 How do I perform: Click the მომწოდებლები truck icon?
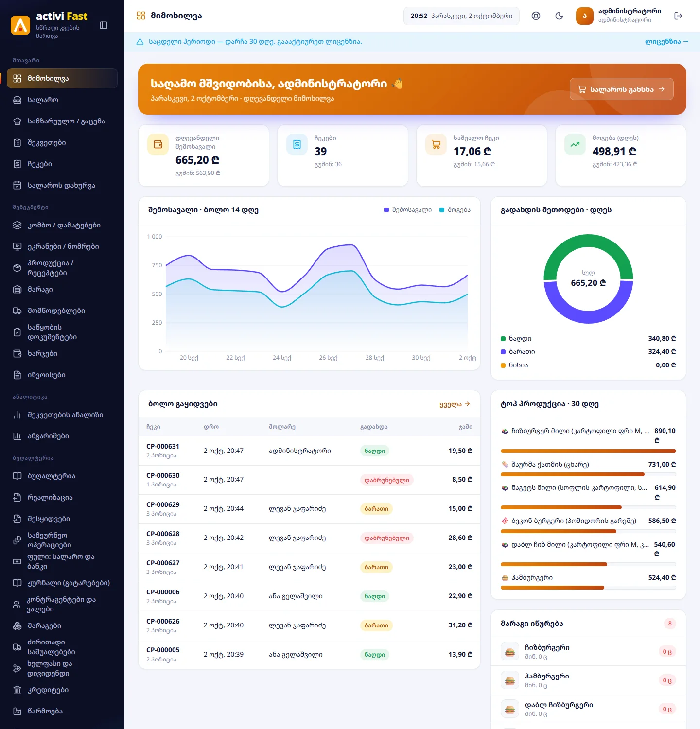point(17,311)
